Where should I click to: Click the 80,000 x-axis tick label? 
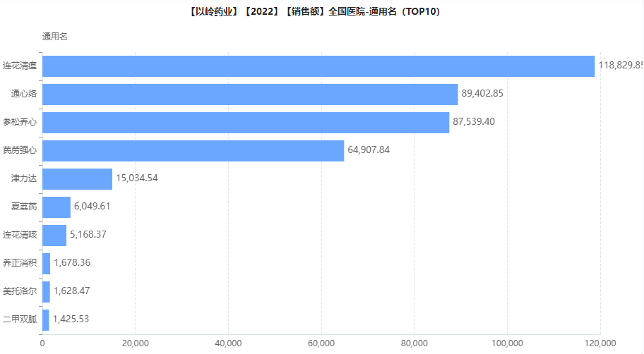coord(415,343)
